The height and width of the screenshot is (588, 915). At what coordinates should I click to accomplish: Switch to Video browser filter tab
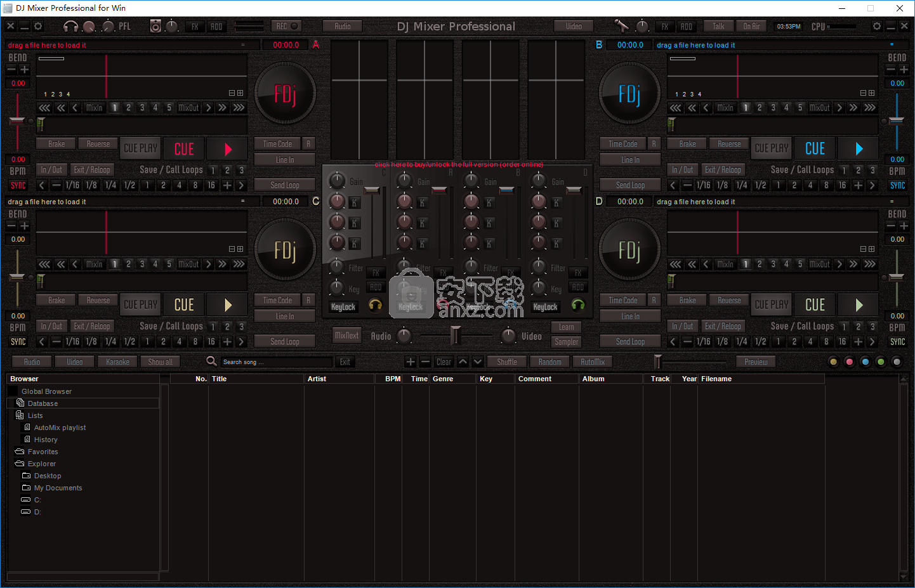point(75,362)
